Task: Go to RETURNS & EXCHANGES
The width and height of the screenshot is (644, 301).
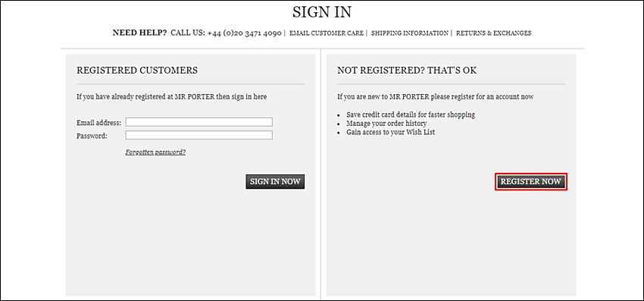Action: click(494, 33)
